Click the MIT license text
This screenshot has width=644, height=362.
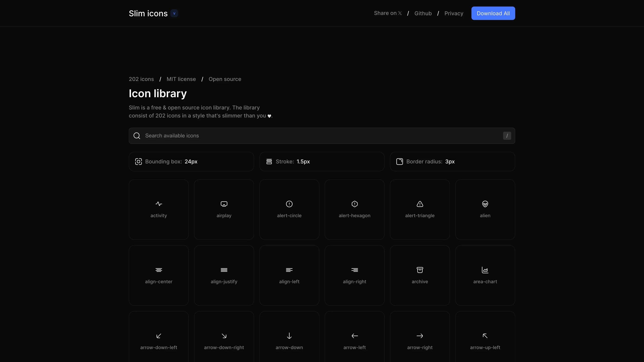click(x=181, y=79)
